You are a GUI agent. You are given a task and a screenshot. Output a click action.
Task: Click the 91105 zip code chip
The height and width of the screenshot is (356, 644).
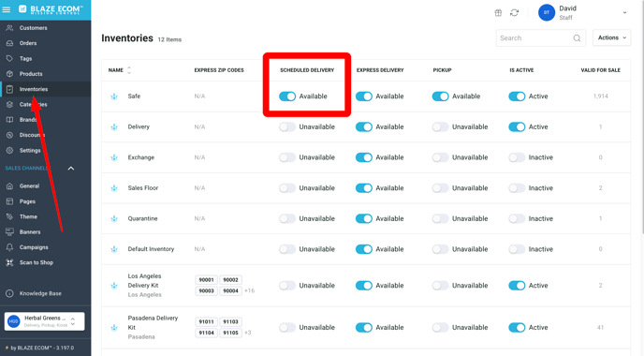(x=230, y=333)
